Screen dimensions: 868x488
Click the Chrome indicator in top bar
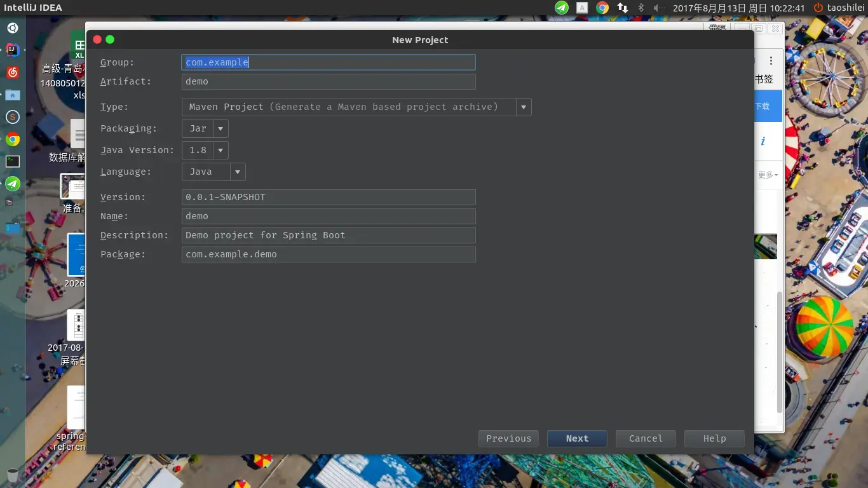pyautogui.click(x=602, y=8)
